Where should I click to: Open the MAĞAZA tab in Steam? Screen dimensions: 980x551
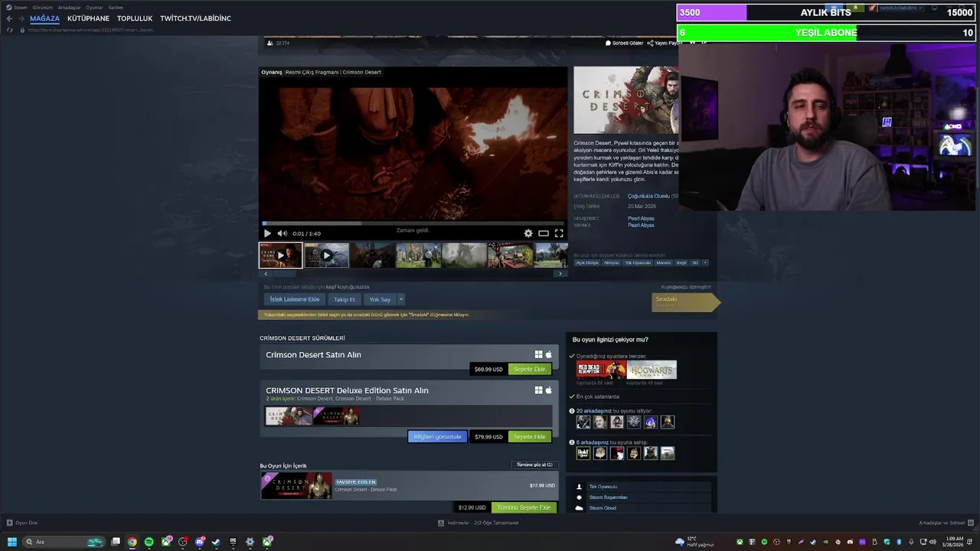tap(44, 18)
